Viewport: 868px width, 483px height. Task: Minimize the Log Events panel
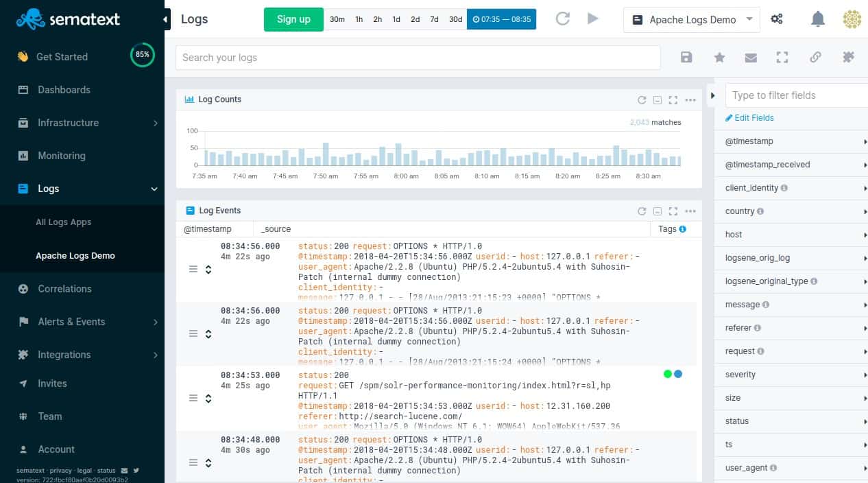(x=657, y=211)
